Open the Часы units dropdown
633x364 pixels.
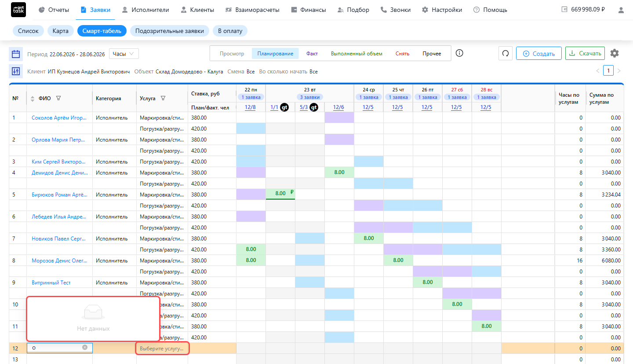point(124,54)
